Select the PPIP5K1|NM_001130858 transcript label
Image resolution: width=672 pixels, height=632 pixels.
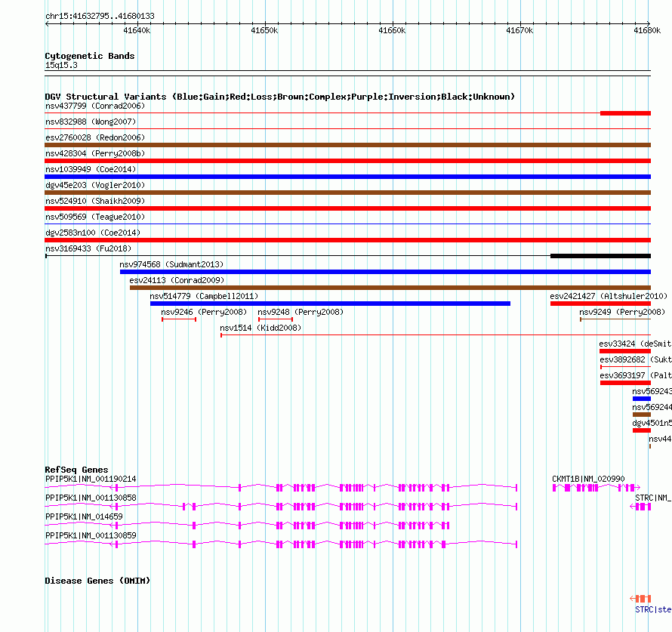click(x=91, y=498)
